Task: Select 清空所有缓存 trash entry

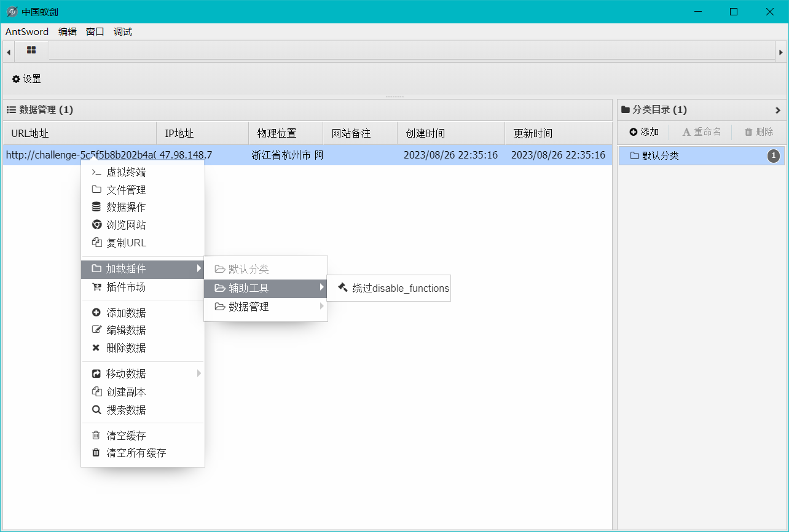Action: [135, 453]
